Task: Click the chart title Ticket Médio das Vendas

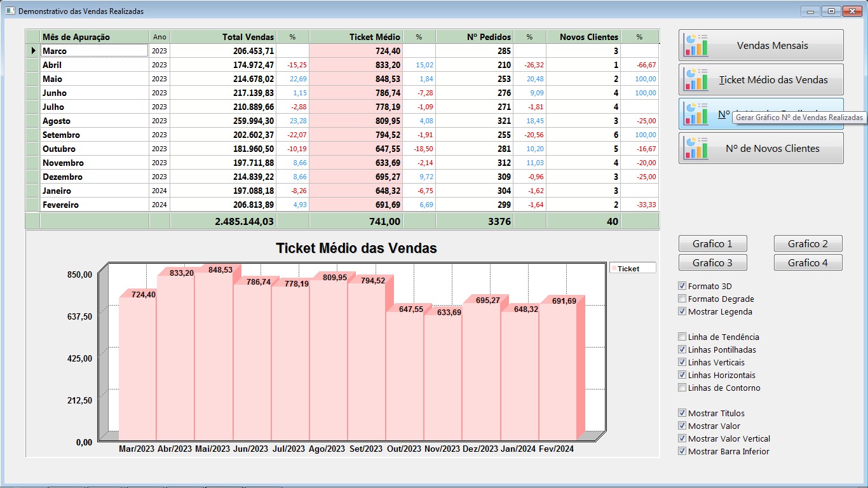Action: click(x=356, y=248)
